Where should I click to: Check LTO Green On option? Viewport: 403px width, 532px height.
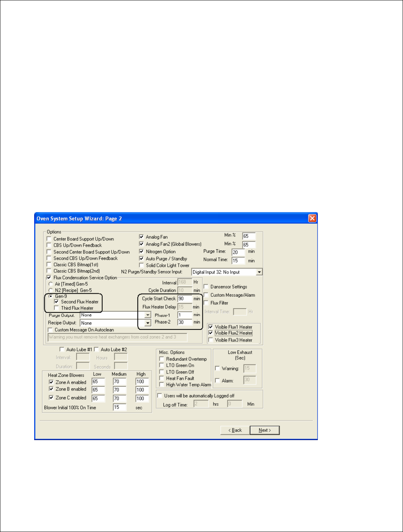[x=162, y=365]
